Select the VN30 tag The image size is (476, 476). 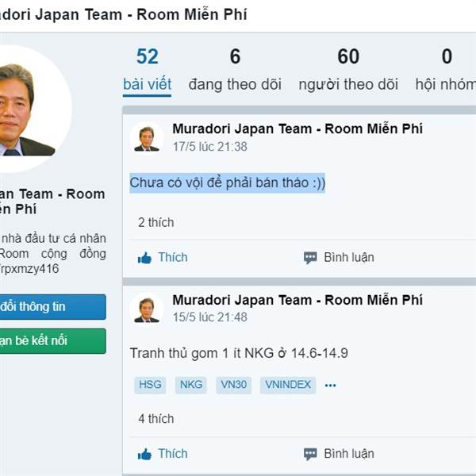(x=234, y=386)
